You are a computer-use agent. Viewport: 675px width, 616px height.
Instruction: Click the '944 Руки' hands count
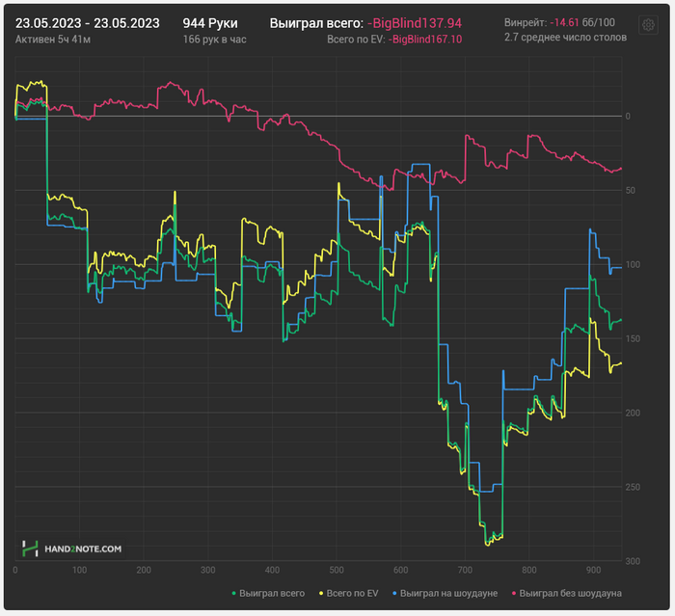click(x=210, y=23)
